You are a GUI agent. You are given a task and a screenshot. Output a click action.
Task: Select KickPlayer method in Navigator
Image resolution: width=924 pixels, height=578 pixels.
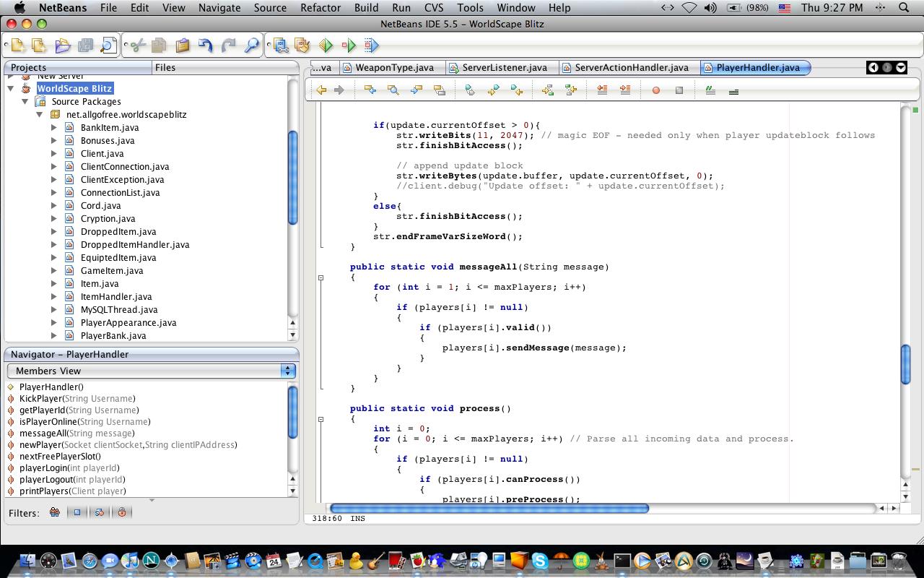(77, 398)
